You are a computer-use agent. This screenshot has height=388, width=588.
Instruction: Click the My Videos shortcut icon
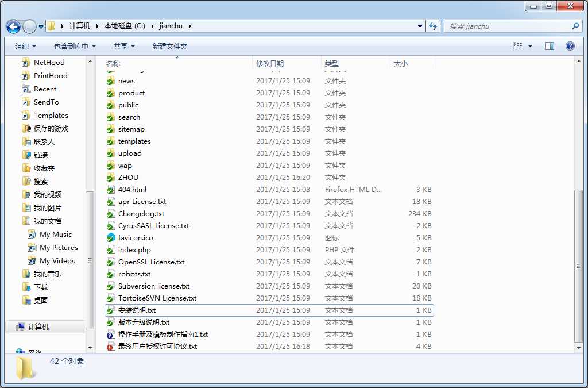click(x=32, y=261)
